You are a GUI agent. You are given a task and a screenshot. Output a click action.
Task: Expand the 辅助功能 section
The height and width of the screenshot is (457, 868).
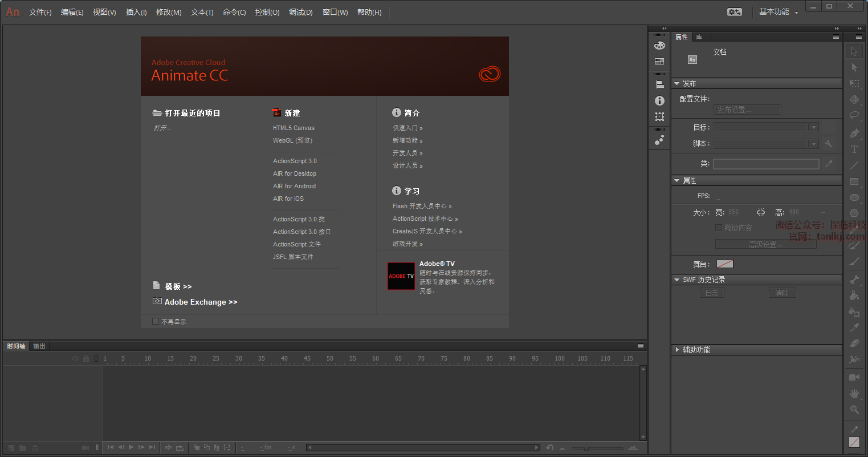[x=677, y=350]
